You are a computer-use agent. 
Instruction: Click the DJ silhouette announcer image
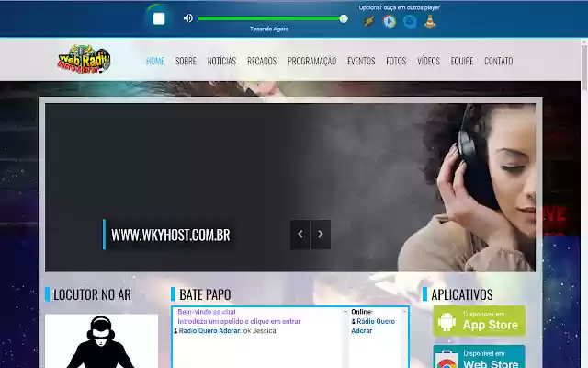(x=101, y=341)
